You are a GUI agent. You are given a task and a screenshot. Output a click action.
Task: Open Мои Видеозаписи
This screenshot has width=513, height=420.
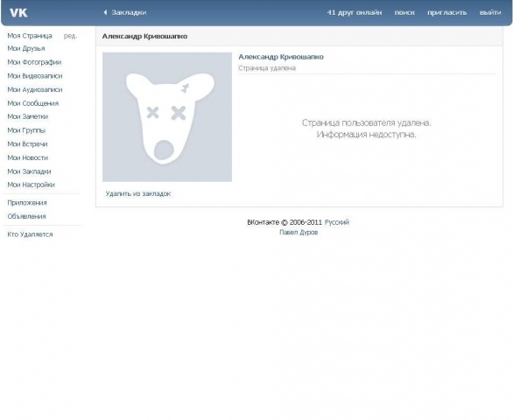tap(35, 76)
